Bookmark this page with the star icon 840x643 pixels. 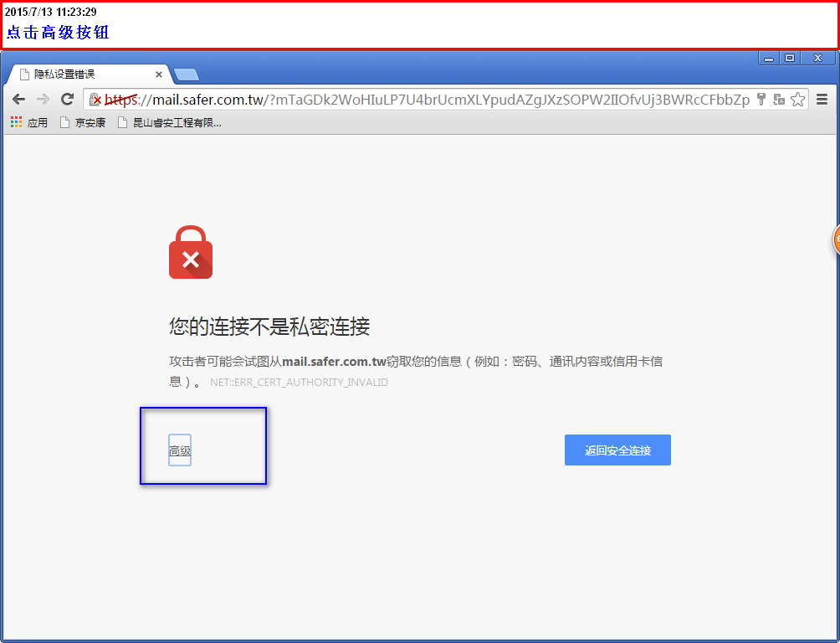[797, 99]
